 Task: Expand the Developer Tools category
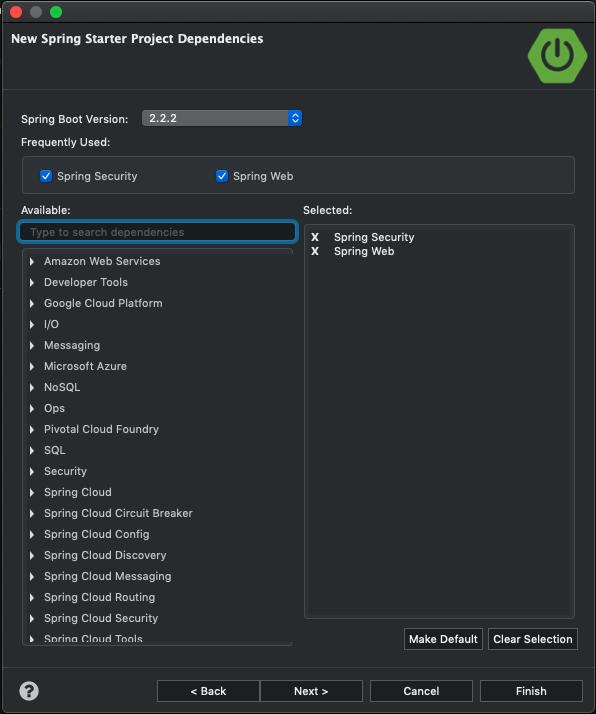(x=32, y=282)
